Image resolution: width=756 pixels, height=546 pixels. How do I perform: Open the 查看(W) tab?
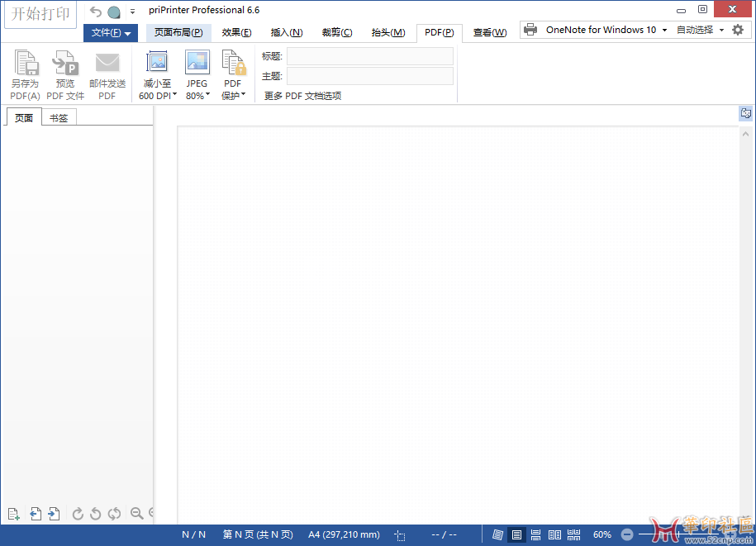(x=489, y=33)
